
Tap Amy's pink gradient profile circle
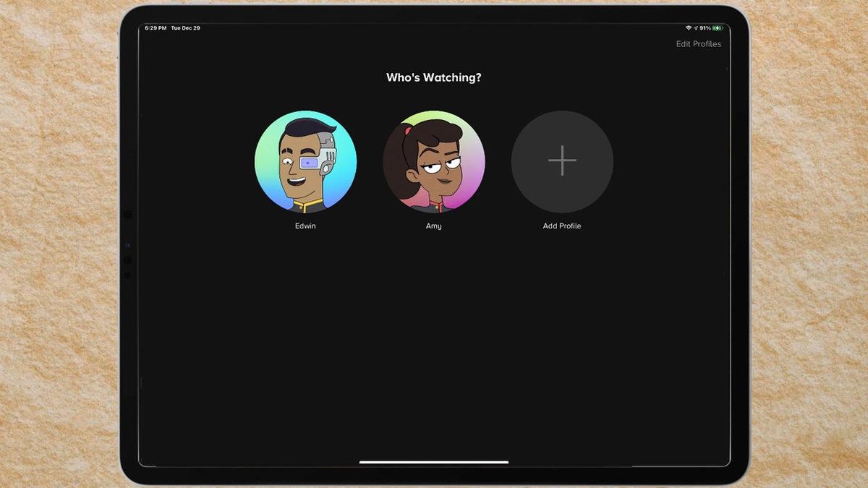[x=433, y=162]
